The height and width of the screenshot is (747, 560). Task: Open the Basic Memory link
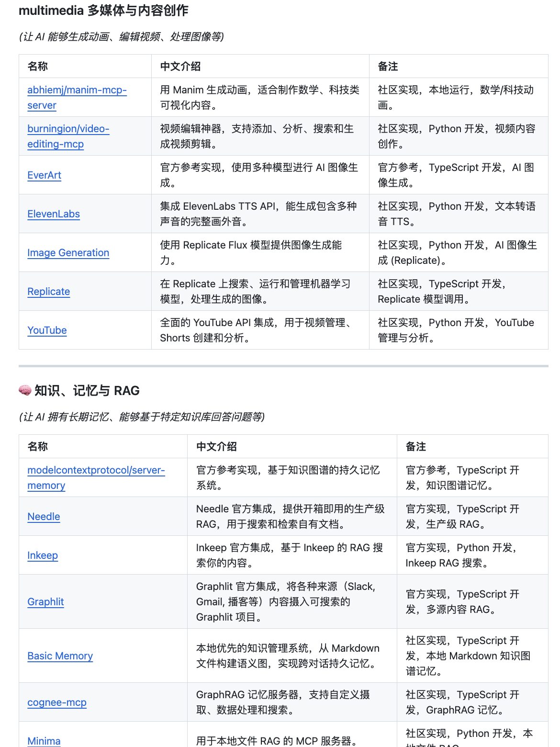[x=60, y=656]
